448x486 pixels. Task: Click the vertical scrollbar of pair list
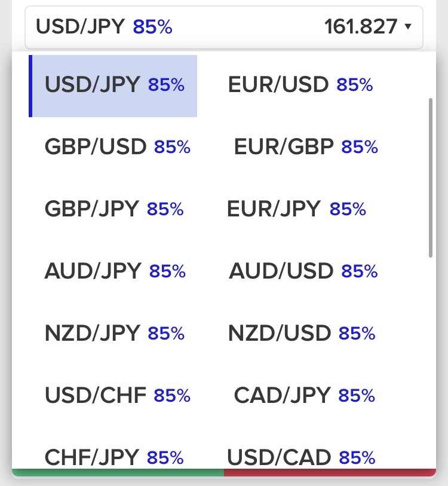(430, 178)
